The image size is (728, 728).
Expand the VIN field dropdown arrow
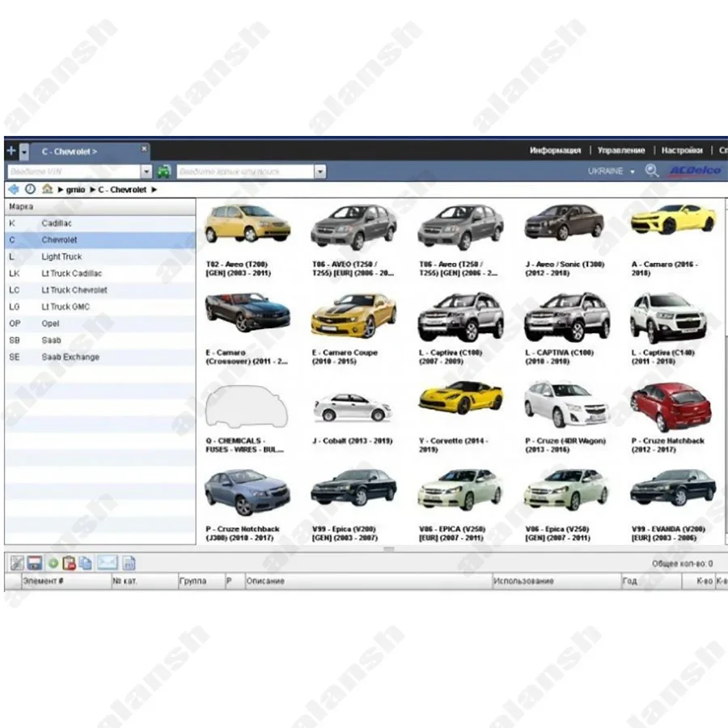pyautogui.click(x=146, y=171)
